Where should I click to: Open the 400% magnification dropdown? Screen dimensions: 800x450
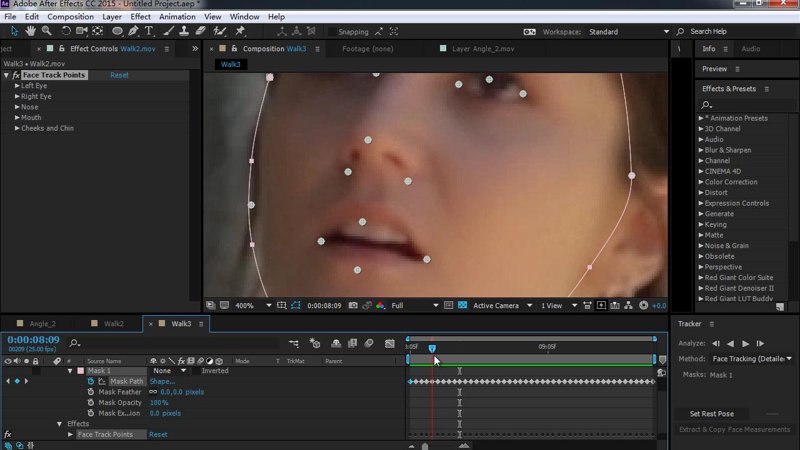click(x=253, y=306)
